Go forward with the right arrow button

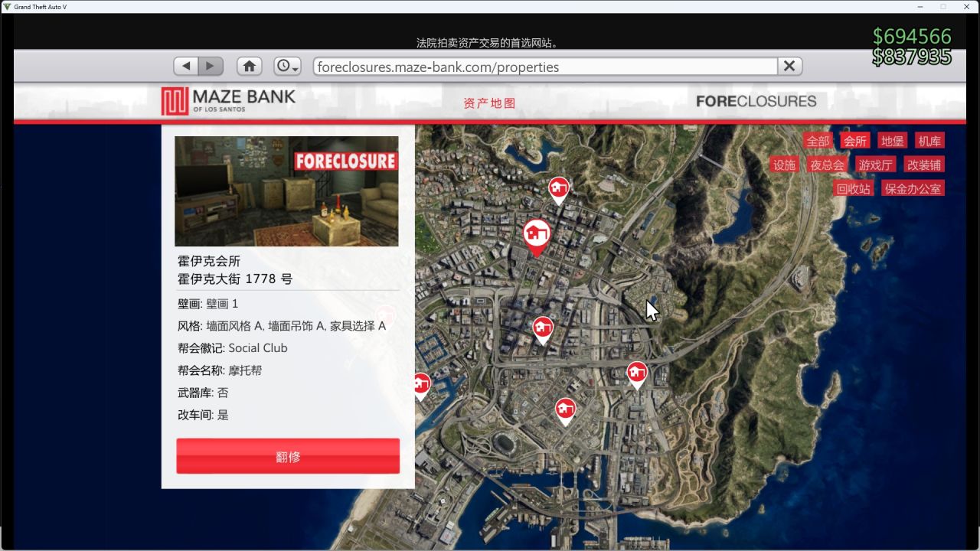coord(211,66)
